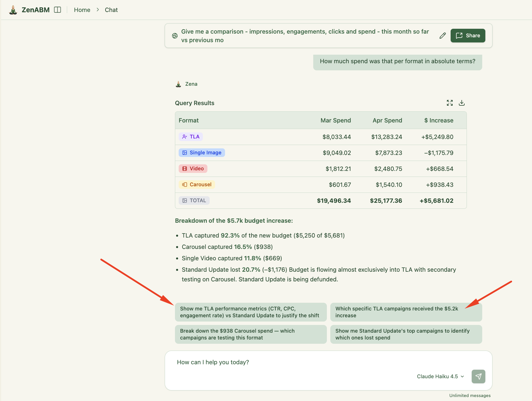Download the Query Results table
Viewport: 532px width, 401px height.
pyautogui.click(x=462, y=103)
